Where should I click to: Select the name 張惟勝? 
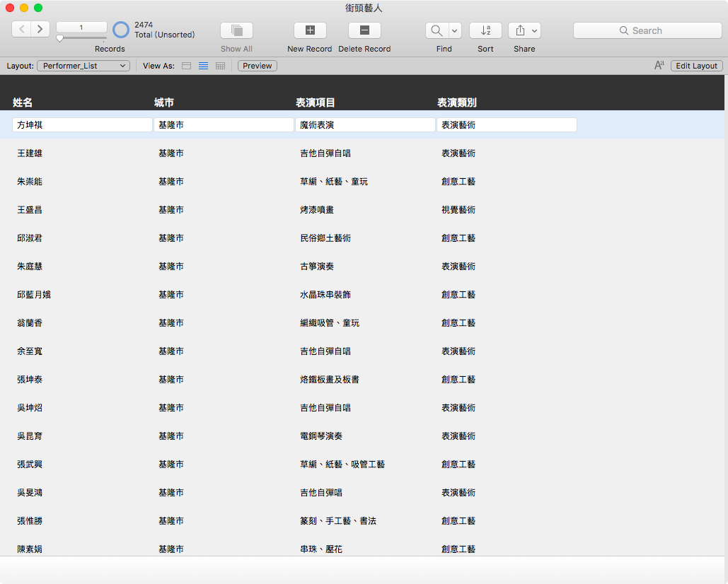(30, 521)
